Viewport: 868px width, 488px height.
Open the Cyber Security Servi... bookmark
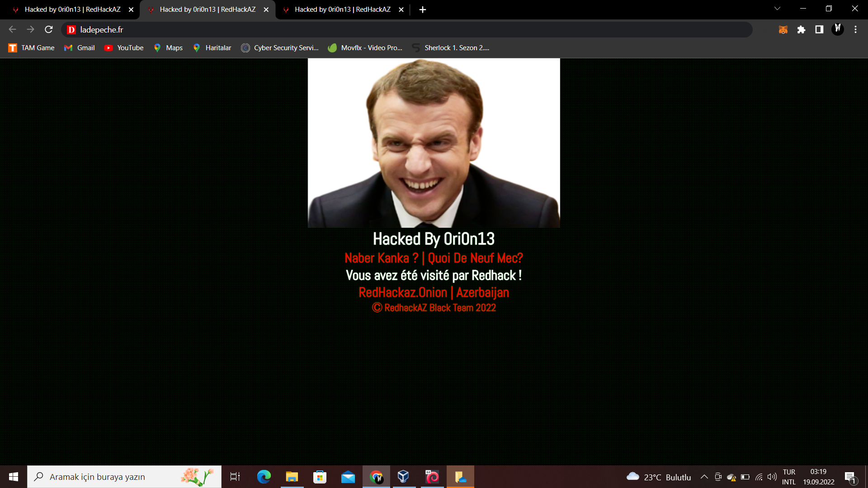coord(280,48)
